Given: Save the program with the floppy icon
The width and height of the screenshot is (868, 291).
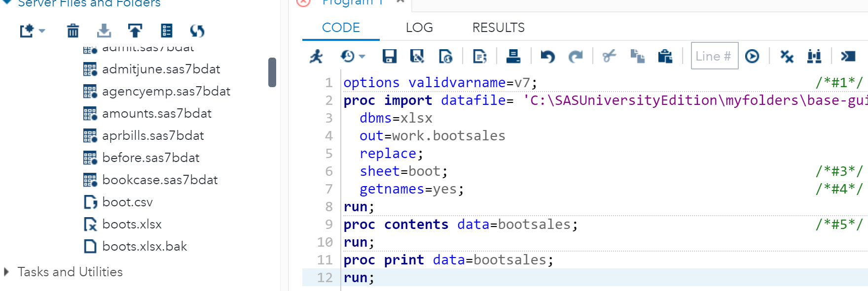Looking at the screenshot, I should pyautogui.click(x=389, y=56).
